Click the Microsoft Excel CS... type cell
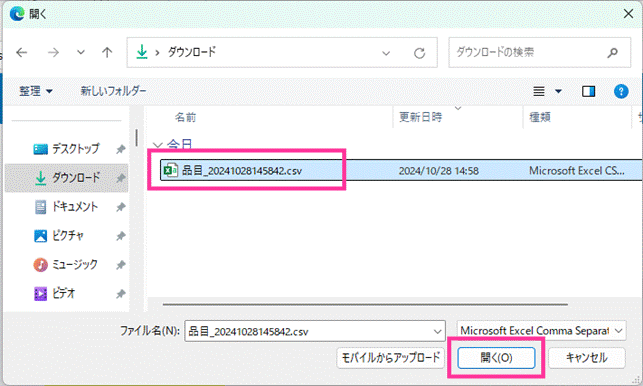The width and height of the screenshot is (643, 386). [x=577, y=171]
